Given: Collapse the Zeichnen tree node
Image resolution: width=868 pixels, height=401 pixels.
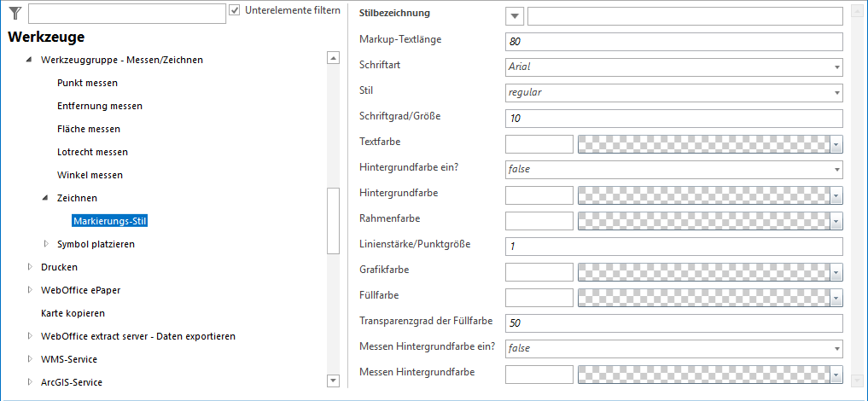Looking at the screenshot, I should (46, 198).
